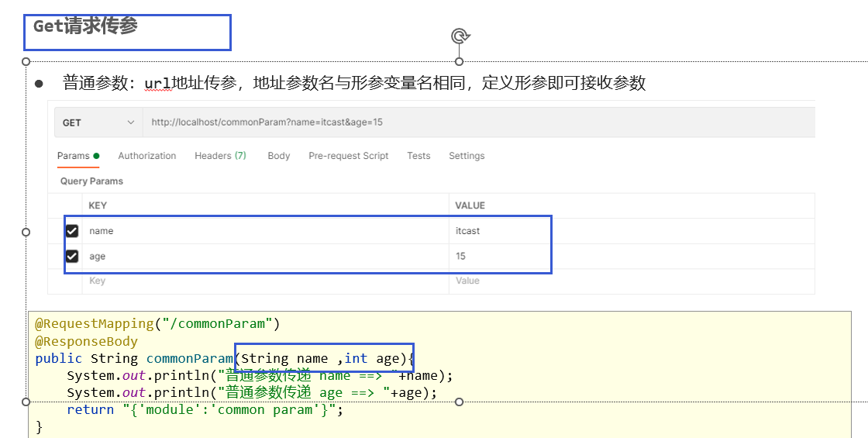Image resolution: width=868 pixels, height=438 pixels.
Task: Open the Headers (7) tab
Action: [220, 156]
